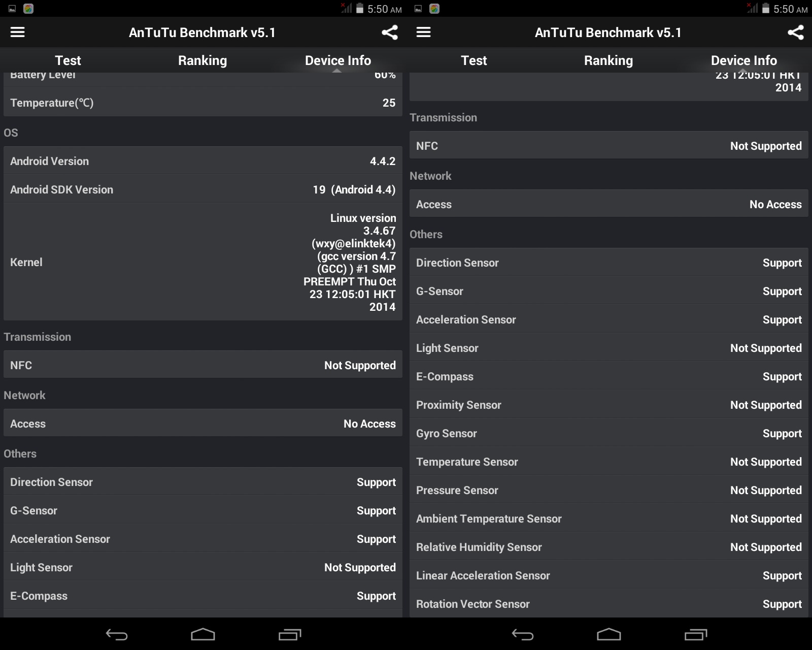Tap Android back button in left screen
This screenshot has height=650, width=812.
117,634
